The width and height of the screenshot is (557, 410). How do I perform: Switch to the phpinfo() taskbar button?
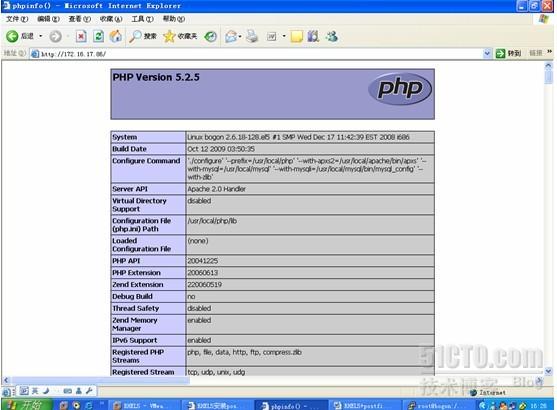click(291, 405)
